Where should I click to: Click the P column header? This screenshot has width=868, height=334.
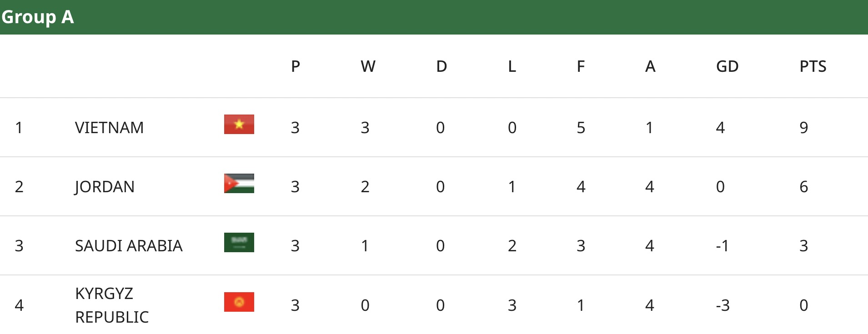pyautogui.click(x=296, y=67)
